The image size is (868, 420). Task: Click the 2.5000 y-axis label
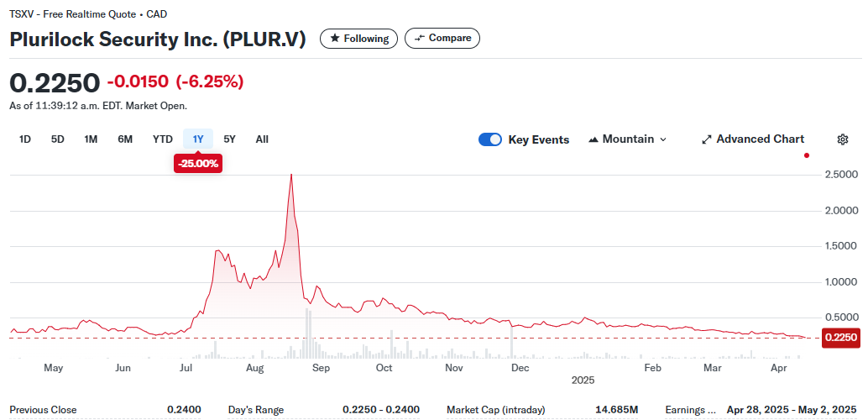click(x=841, y=175)
